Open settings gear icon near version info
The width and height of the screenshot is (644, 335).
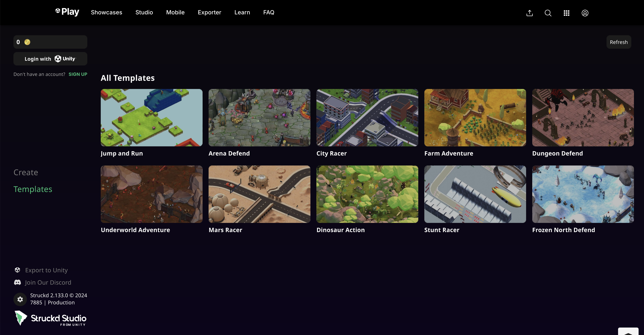pos(20,299)
